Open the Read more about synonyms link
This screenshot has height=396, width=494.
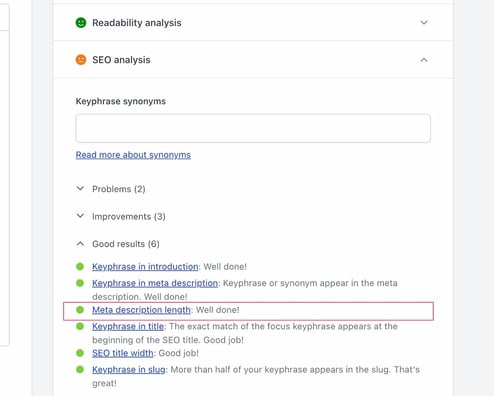133,155
